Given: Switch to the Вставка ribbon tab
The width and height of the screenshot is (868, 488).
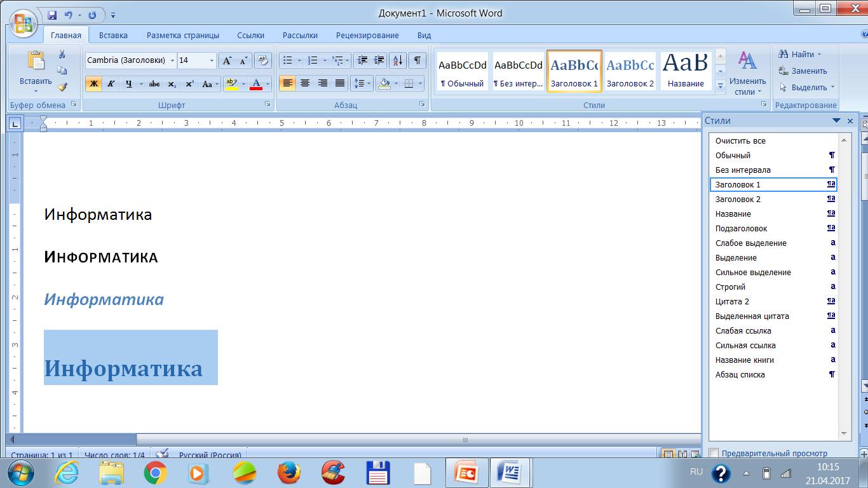Looking at the screenshot, I should pos(113,35).
